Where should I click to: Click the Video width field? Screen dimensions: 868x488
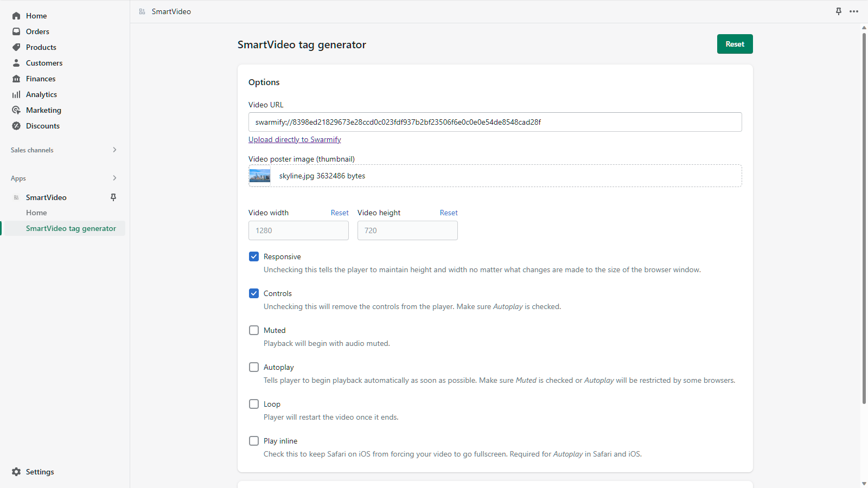click(x=298, y=230)
